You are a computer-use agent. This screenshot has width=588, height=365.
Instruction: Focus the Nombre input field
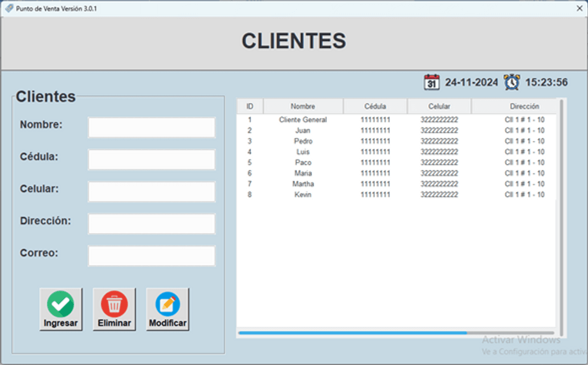pos(151,128)
